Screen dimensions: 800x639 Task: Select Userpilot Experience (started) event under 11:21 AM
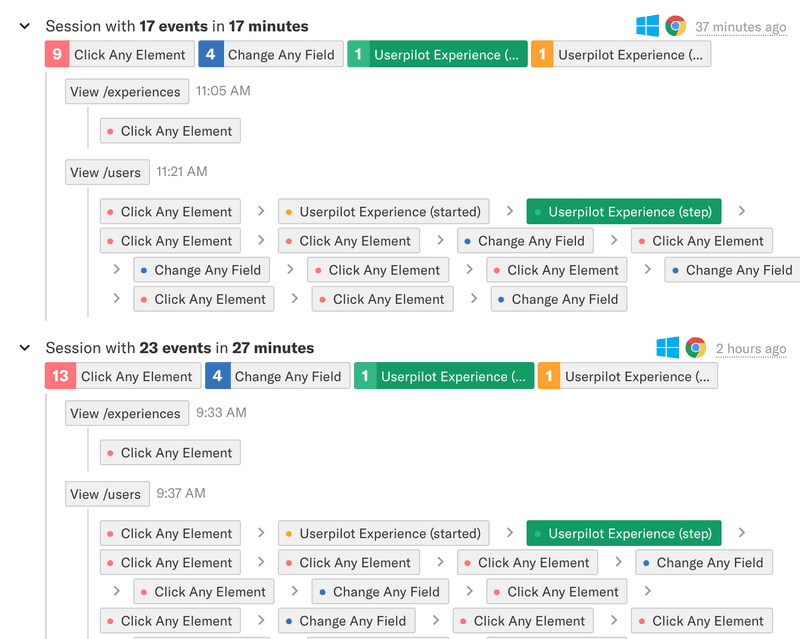383,212
